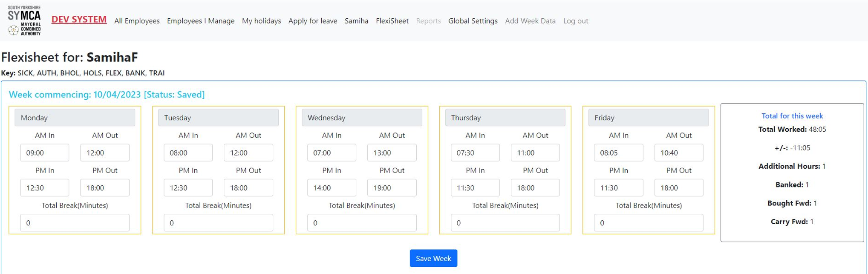
Task: Click Friday AM Out field showing 10:40
Action: pyautogui.click(x=679, y=153)
